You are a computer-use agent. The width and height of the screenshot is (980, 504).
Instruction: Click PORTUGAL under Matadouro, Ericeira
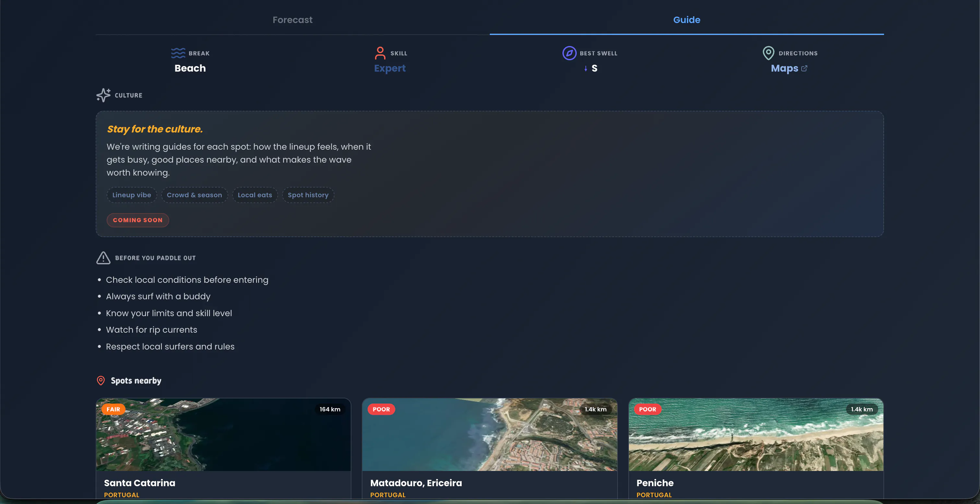pos(388,495)
